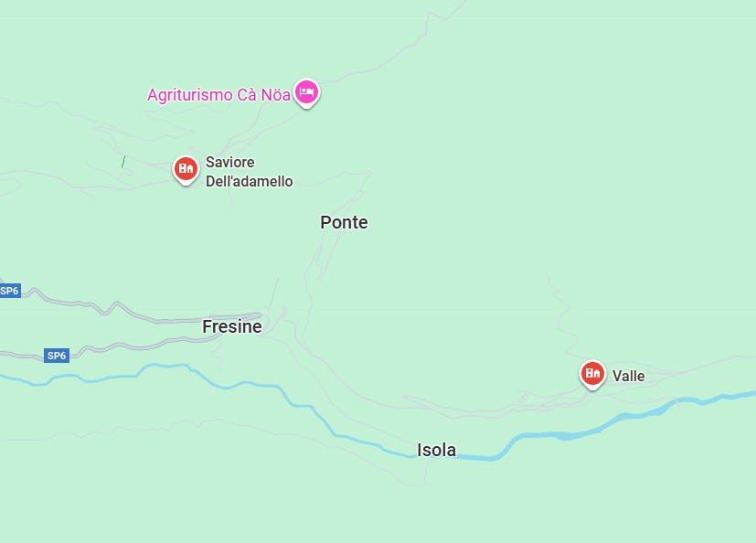Open the Saviore Dell'adamello place label
This screenshot has width=756, height=543.
[250, 172]
